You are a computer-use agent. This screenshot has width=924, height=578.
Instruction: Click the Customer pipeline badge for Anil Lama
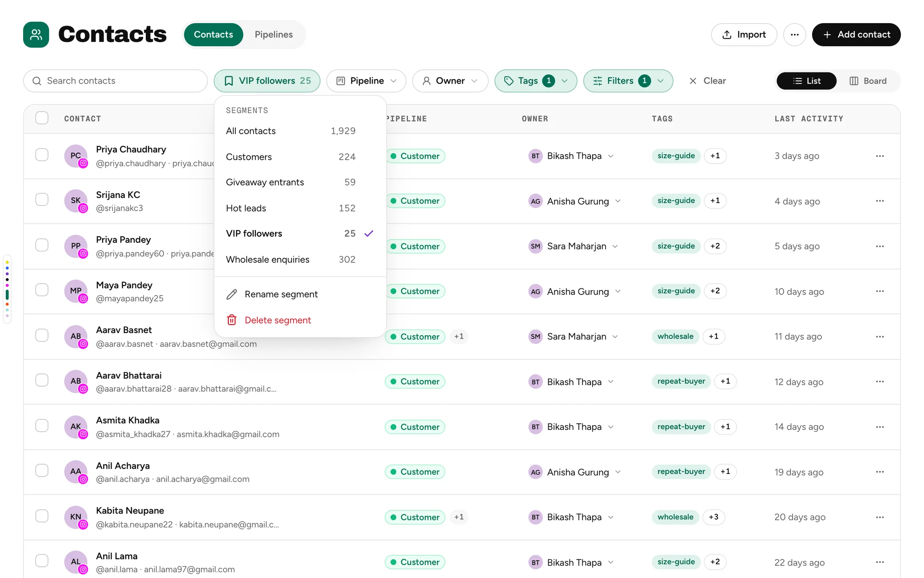click(415, 562)
